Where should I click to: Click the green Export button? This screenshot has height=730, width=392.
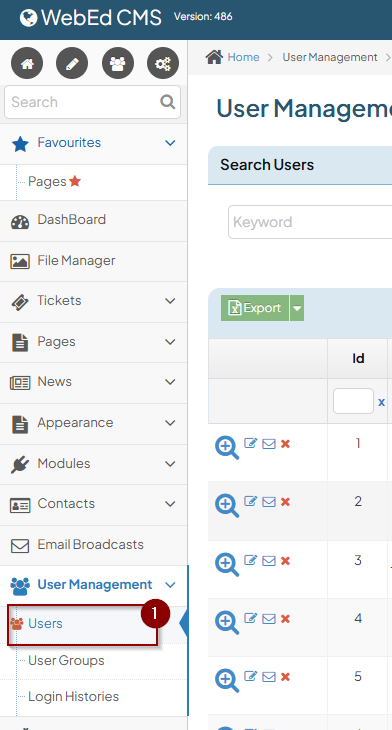(255, 308)
